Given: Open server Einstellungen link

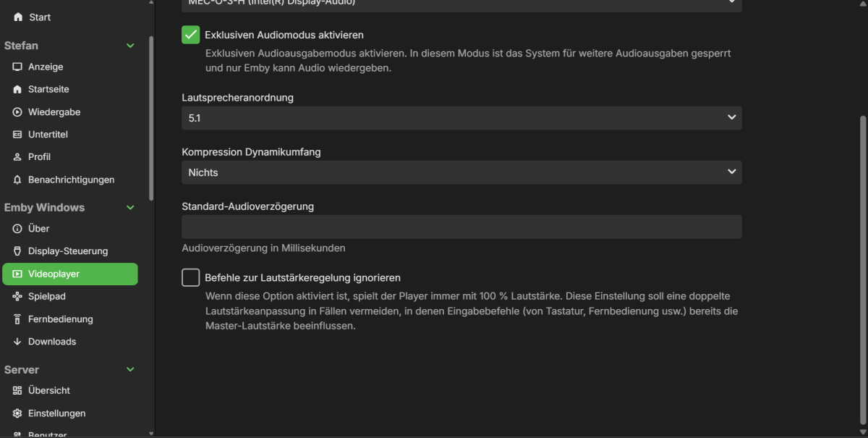Looking at the screenshot, I should coord(56,413).
